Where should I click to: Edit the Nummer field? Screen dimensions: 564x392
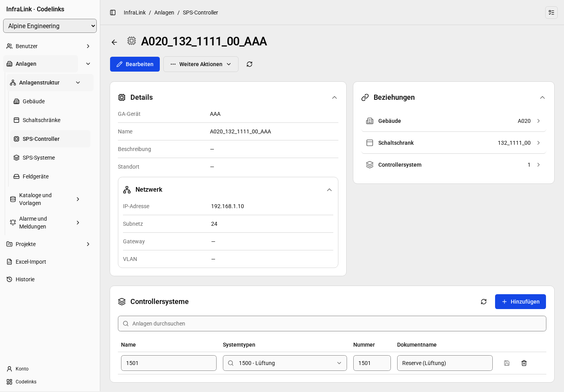coord(372,363)
